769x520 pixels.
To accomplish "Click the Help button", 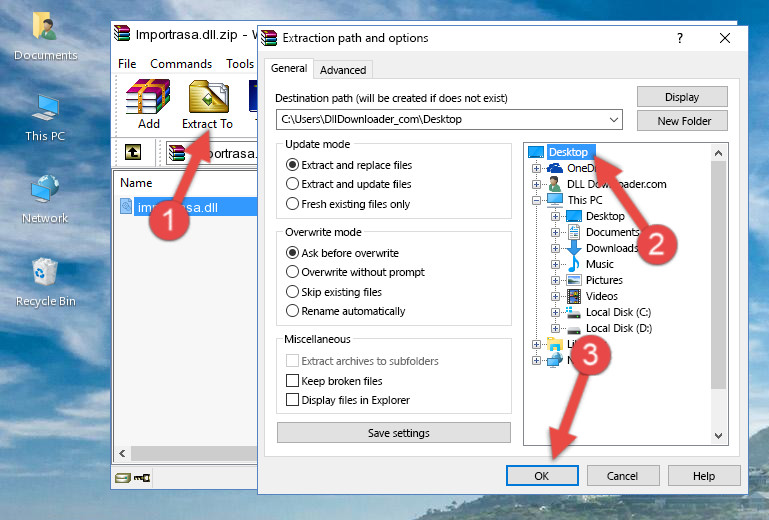I will click(x=704, y=476).
